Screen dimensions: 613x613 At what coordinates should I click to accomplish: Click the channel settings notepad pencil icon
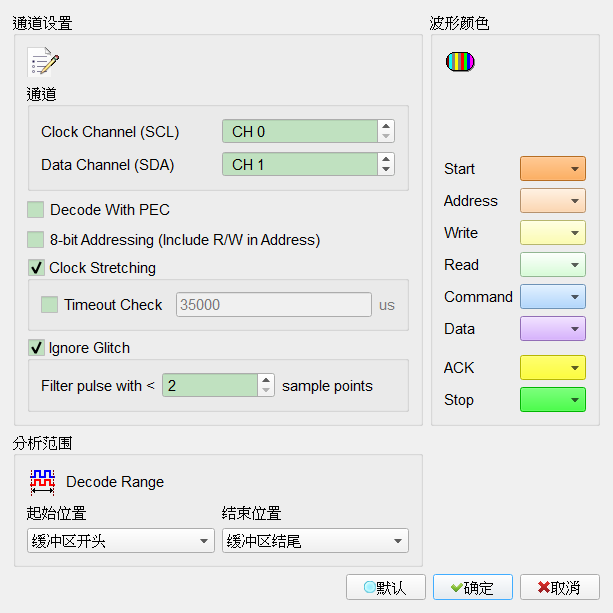[43, 62]
